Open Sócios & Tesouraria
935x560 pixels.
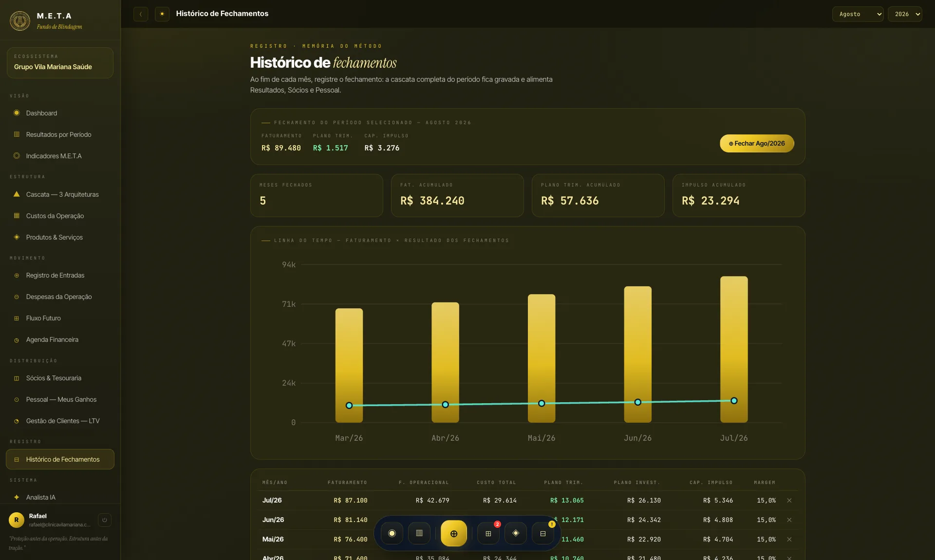coord(60,378)
